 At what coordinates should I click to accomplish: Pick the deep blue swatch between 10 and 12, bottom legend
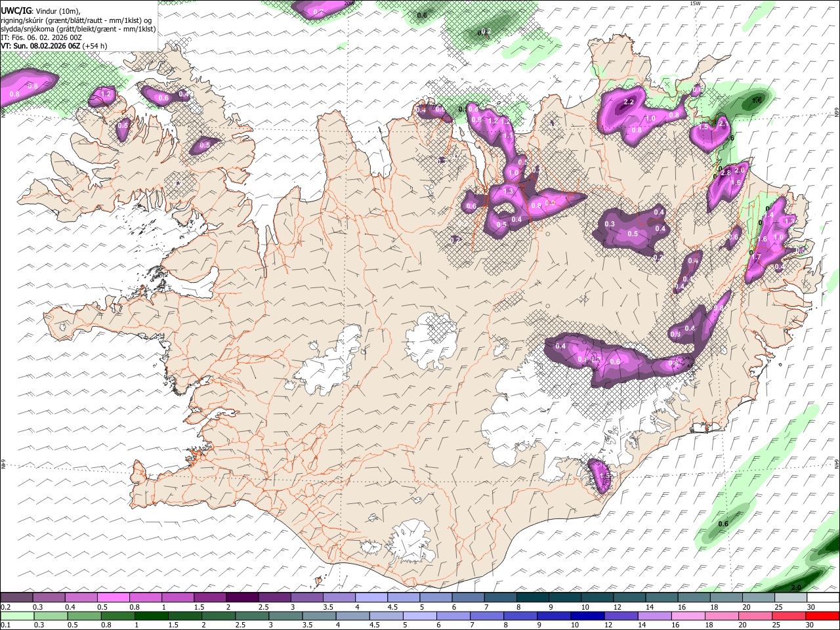[587, 616]
